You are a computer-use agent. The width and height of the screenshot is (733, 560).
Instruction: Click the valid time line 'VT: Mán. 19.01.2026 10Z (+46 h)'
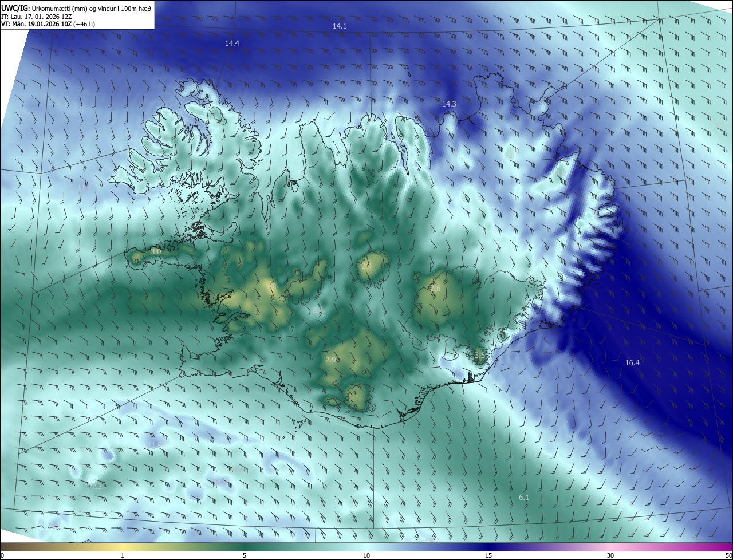pos(48,24)
